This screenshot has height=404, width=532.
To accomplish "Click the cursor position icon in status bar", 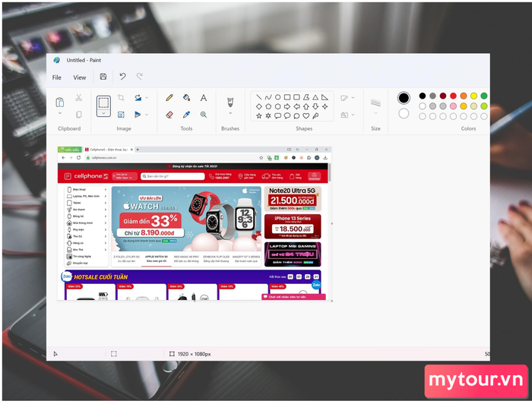I will (55, 354).
